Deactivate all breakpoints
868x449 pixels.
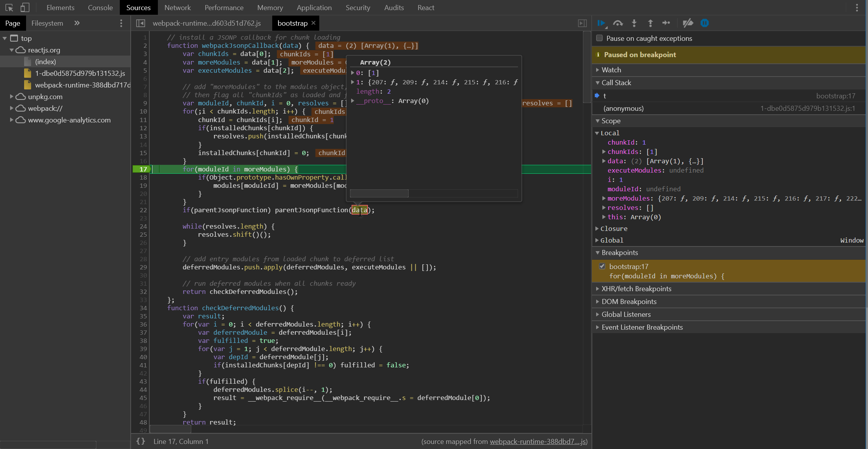688,23
